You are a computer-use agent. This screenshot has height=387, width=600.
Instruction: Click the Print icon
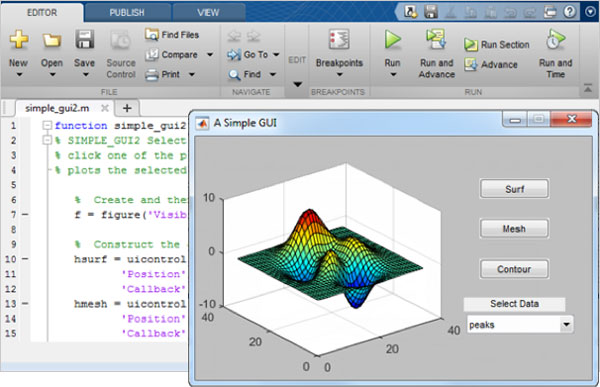click(x=152, y=75)
